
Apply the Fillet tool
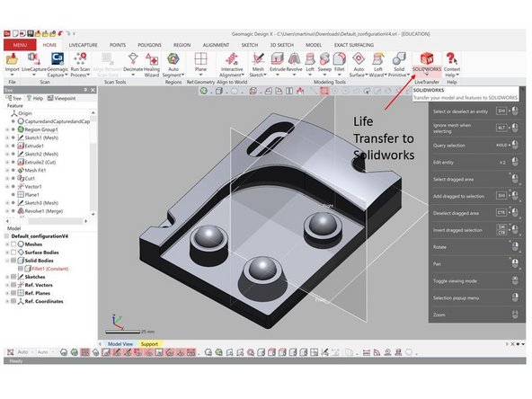[340, 59]
